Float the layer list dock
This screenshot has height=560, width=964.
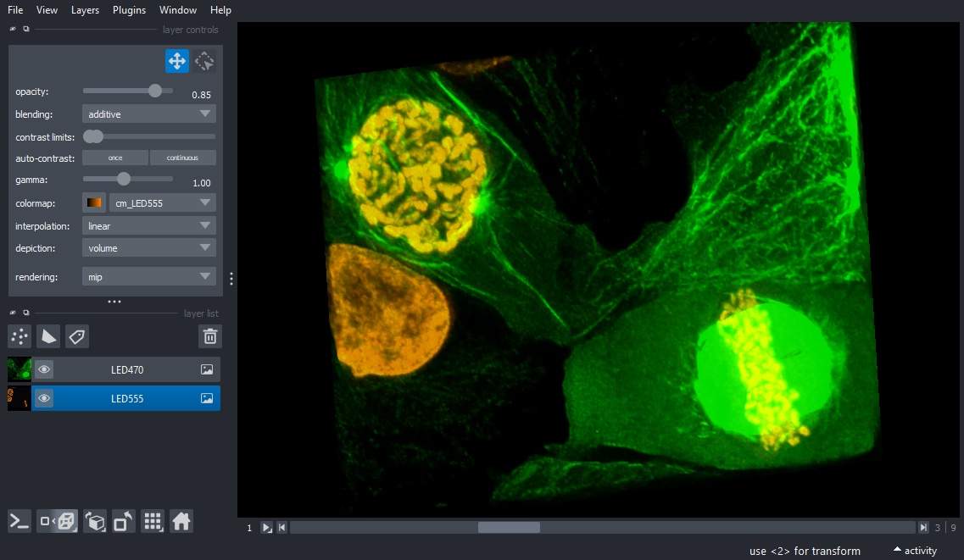pos(25,313)
